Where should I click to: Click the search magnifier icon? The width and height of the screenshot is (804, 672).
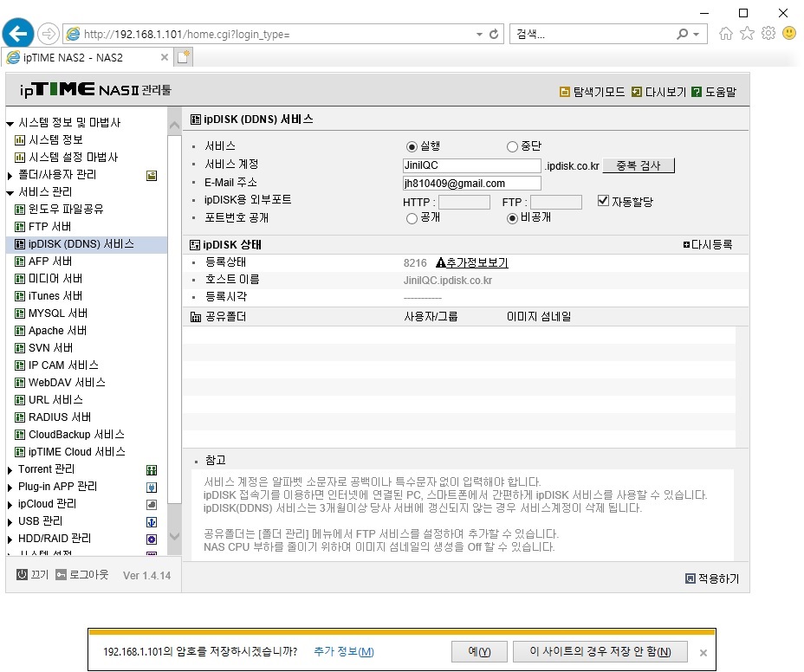click(x=682, y=34)
